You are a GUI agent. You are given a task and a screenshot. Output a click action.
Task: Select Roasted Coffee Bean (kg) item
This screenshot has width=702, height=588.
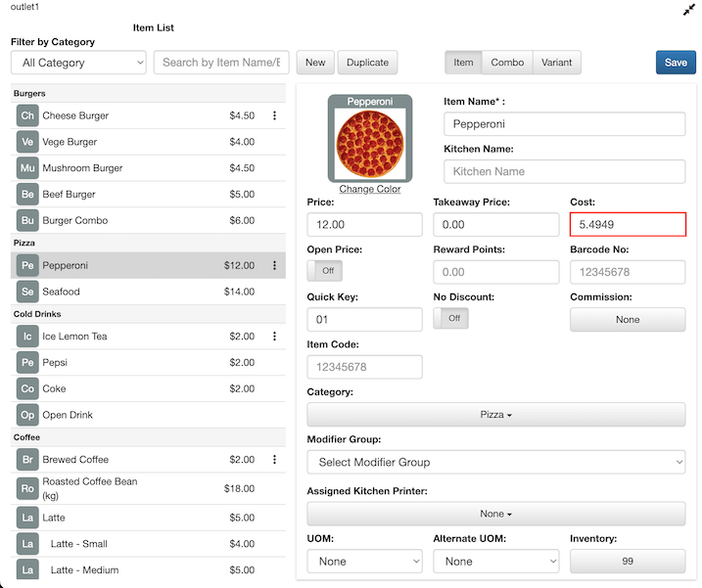point(148,488)
